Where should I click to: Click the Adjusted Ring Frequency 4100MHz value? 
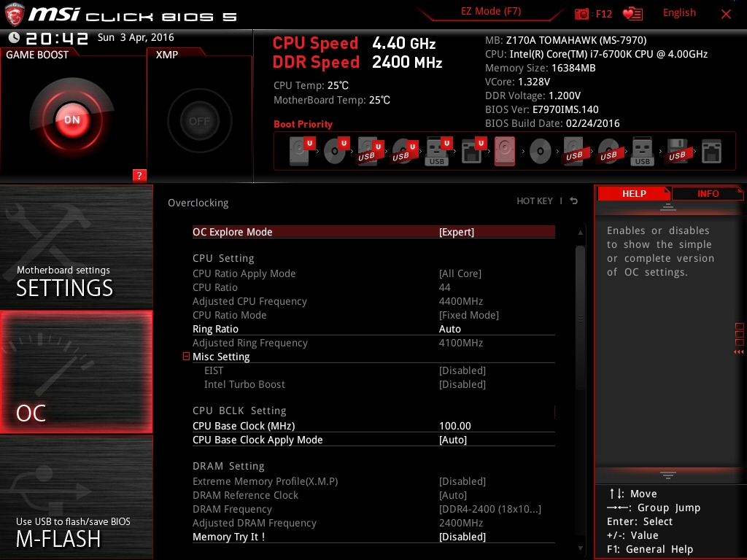point(461,343)
